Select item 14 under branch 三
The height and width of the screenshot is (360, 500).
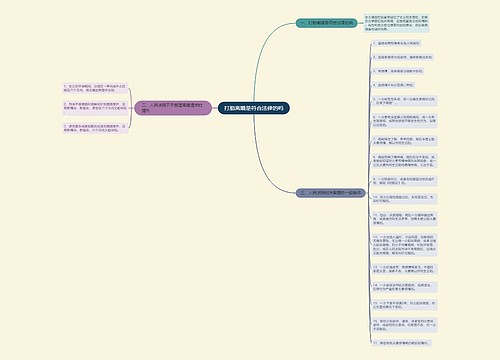pyautogui.click(x=404, y=287)
